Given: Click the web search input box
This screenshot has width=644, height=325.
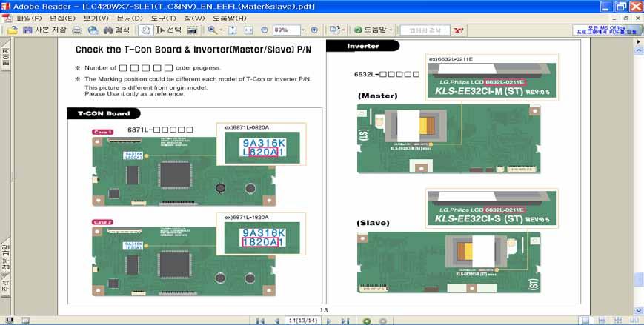Looking at the screenshot, I should coord(425,30).
